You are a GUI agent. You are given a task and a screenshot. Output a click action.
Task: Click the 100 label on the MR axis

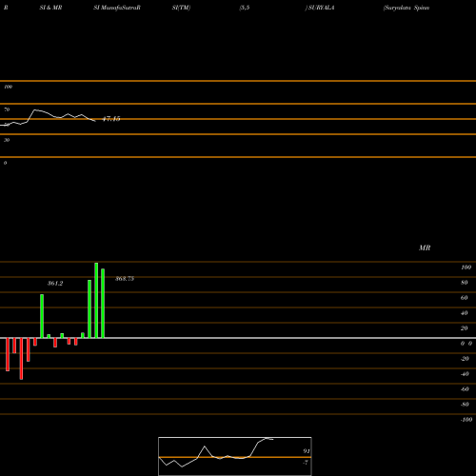466,268
